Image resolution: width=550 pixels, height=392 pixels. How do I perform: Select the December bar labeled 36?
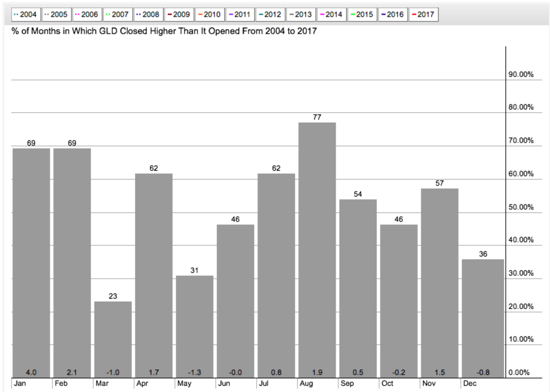tap(483, 318)
